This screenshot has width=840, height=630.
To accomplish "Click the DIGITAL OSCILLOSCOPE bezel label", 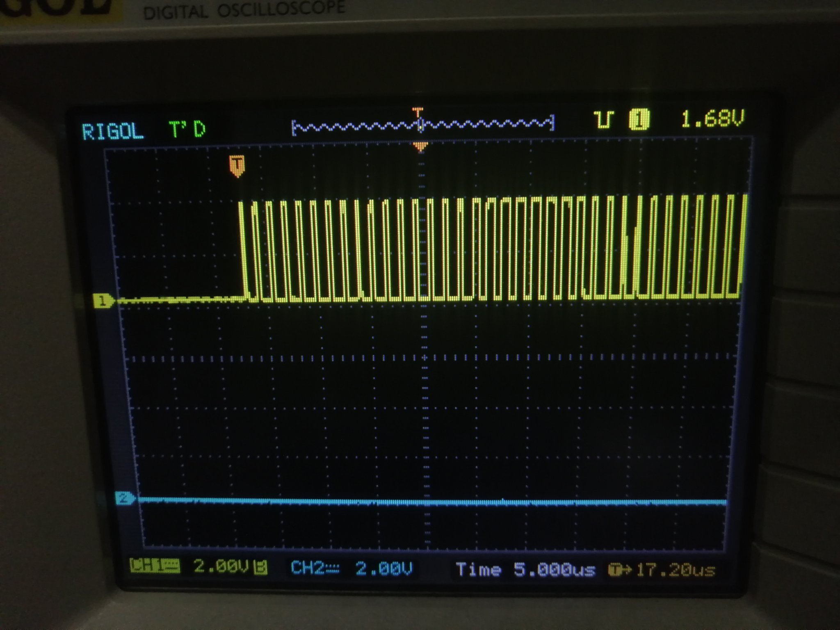I will [244, 10].
